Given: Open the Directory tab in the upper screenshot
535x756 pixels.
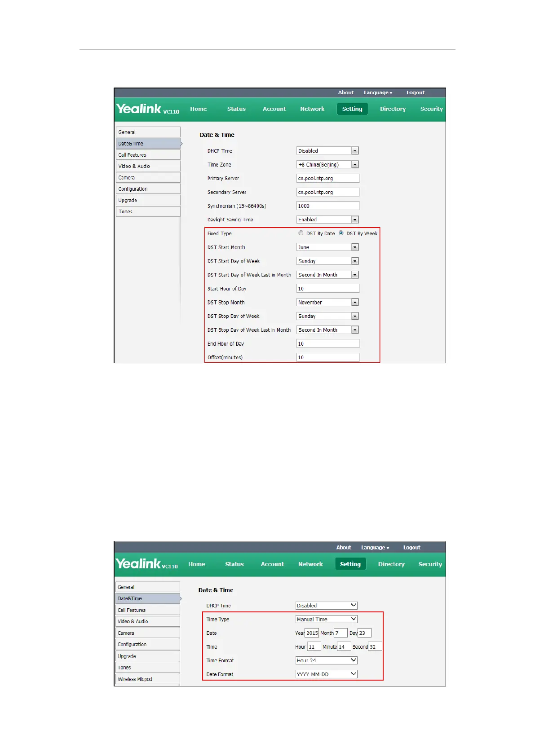Looking at the screenshot, I should (393, 109).
